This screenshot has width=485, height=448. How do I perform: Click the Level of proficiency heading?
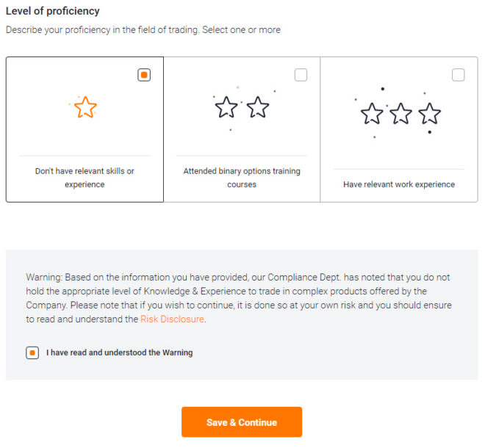tap(53, 11)
